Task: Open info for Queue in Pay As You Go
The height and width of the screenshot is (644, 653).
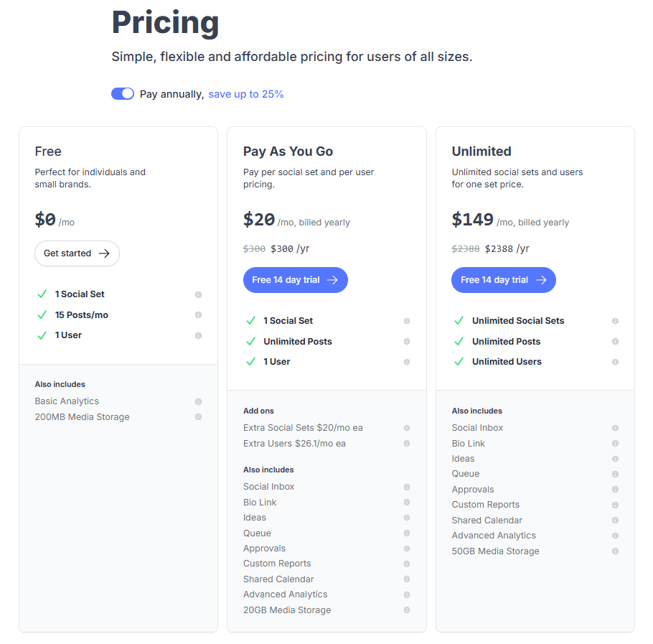Action: pyautogui.click(x=407, y=533)
